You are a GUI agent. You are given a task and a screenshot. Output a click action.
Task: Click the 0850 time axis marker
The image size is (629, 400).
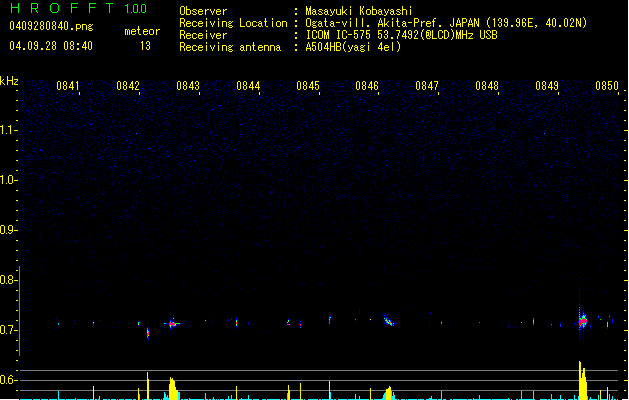(607, 86)
